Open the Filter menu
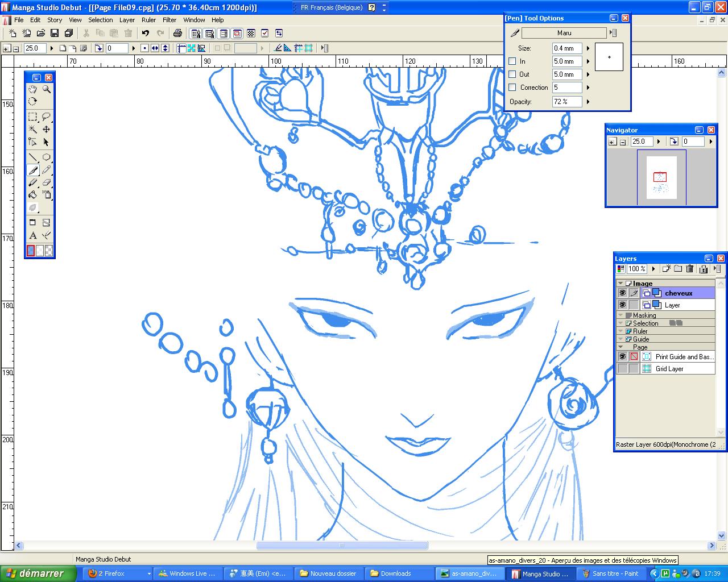 point(169,20)
